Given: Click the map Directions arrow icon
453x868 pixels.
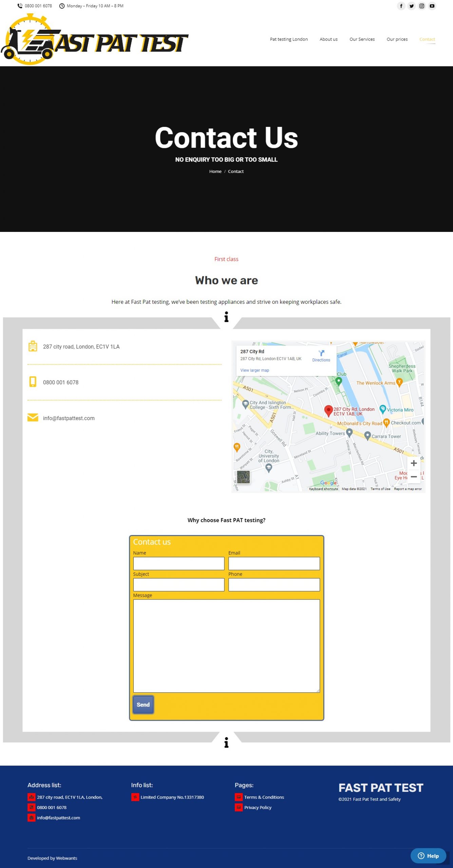Looking at the screenshot, I should coord(321,353).
